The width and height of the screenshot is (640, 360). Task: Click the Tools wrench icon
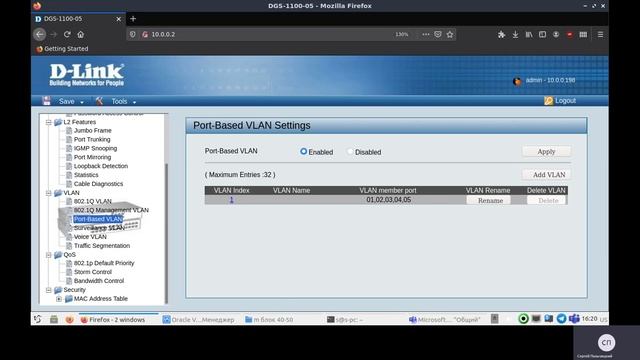coord(99,101)
